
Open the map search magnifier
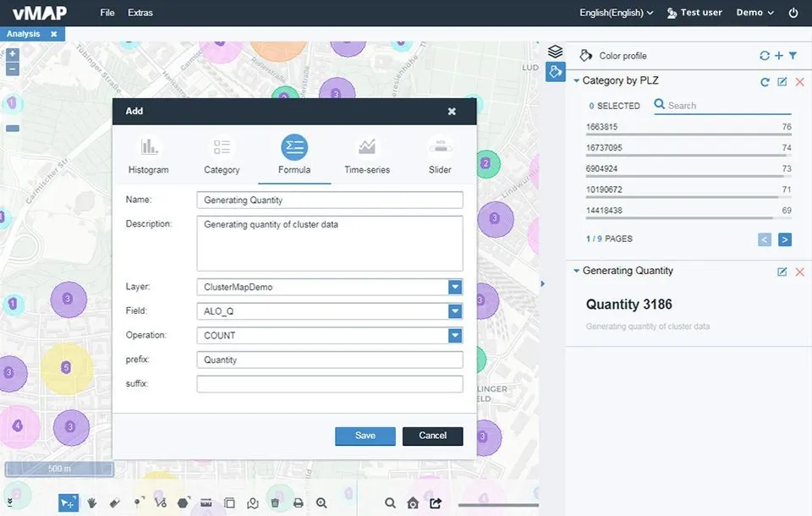tap(390, 502)
